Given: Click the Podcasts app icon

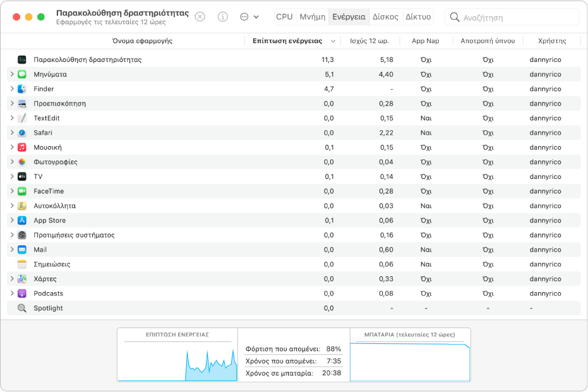Looking at the screenshot, I should (x=22, y=293).
